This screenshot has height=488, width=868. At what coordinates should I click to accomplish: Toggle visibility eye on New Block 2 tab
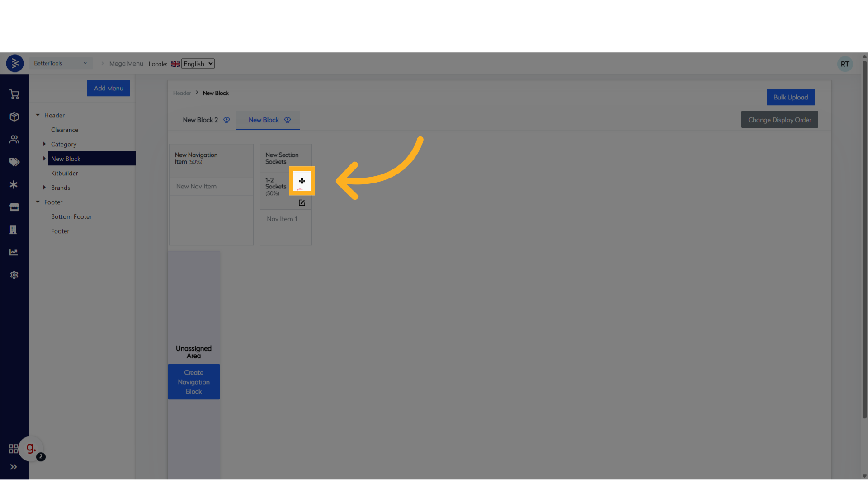227,120
